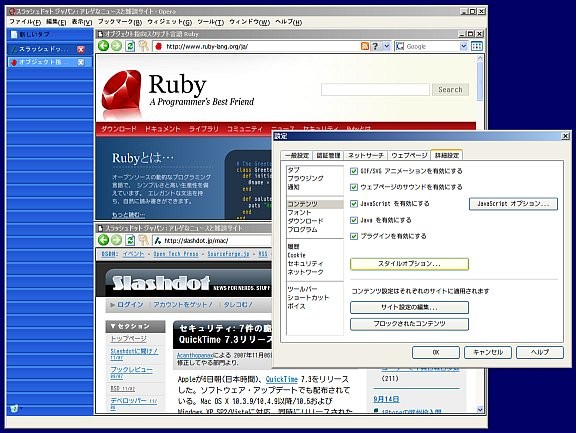Viewport: 576px width, 433px height.
Task: Open the ツール(T) menu
Action: (x=210, y=22)
